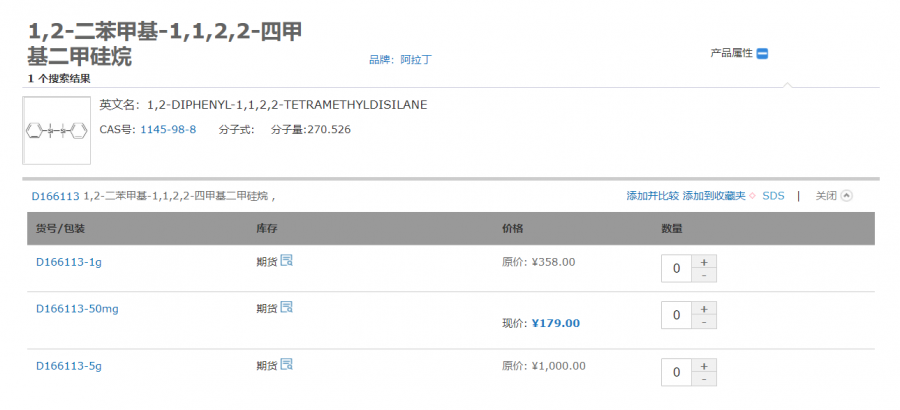Click stock info icon for D166113-1g

pyautogui.click(x=287, y=261)
